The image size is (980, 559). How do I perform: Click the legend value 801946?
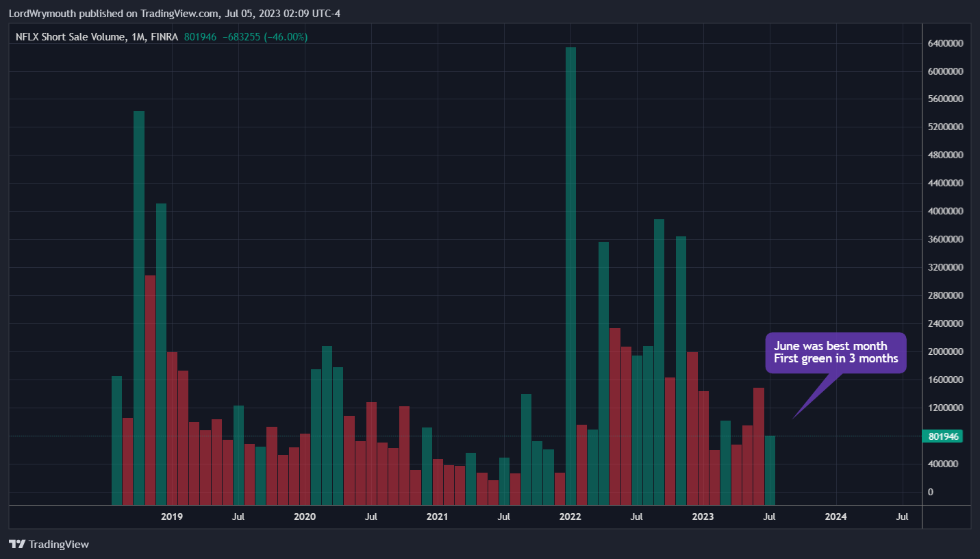tap(201, 37)
